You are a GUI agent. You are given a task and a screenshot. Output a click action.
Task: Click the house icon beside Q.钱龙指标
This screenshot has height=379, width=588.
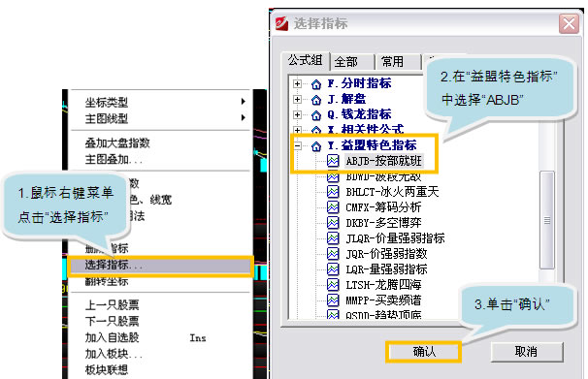(316, 115)
